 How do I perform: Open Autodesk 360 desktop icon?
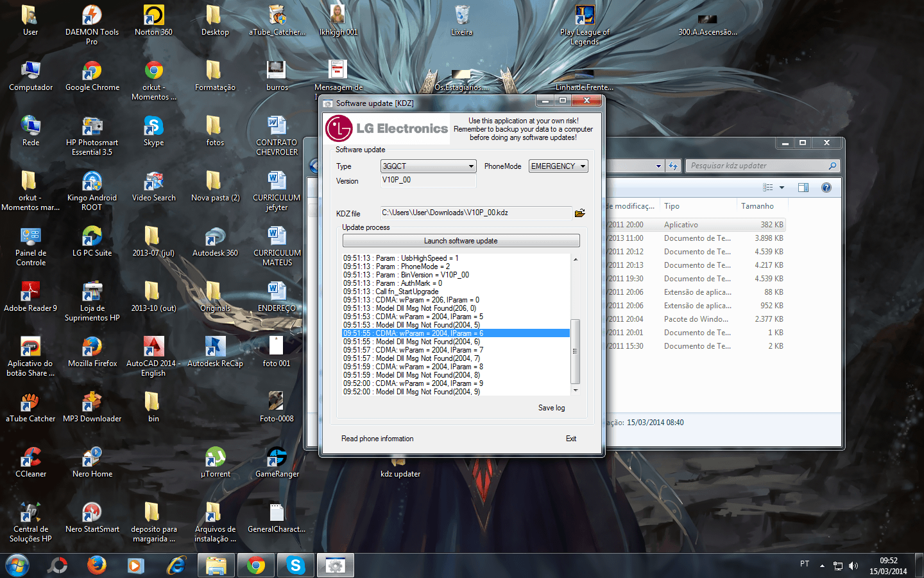(x=215, y=241)
